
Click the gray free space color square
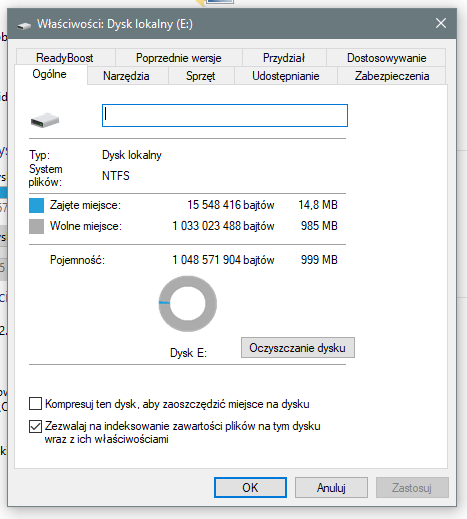point(36,226)
